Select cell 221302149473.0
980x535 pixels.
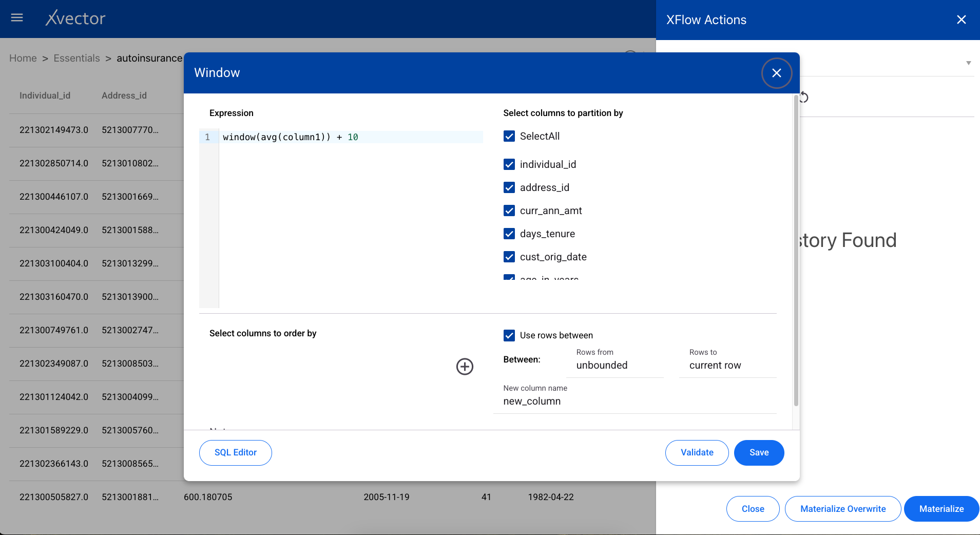[x=54, y=130]
